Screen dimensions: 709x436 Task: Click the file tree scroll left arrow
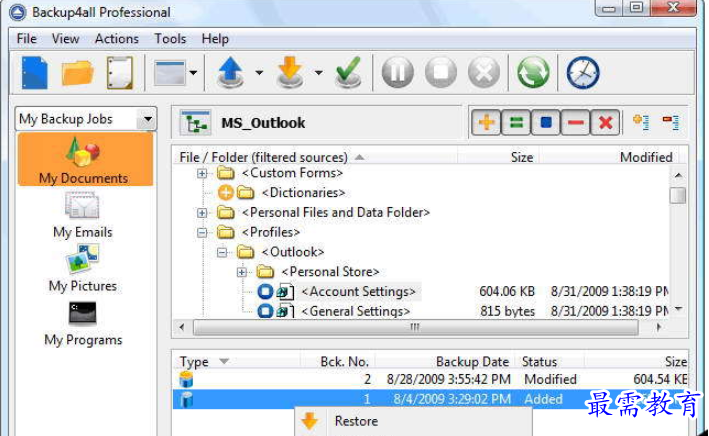point(182,327)
